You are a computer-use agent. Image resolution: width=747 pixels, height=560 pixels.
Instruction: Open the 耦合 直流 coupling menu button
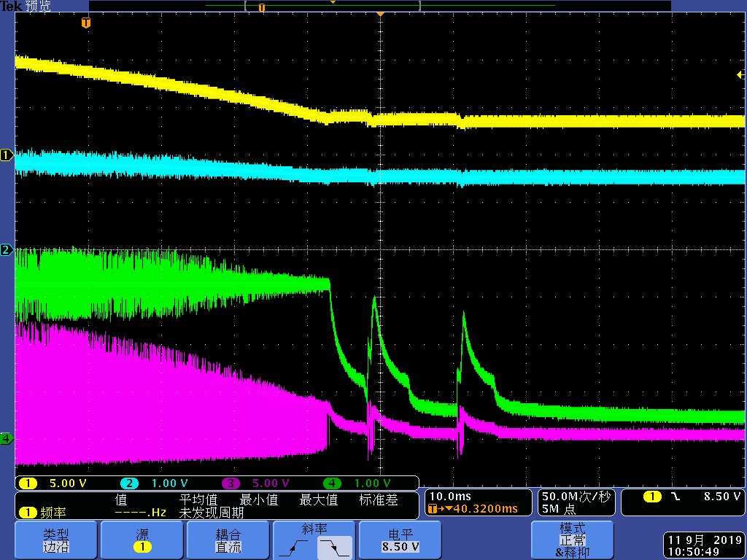(228, 540)
